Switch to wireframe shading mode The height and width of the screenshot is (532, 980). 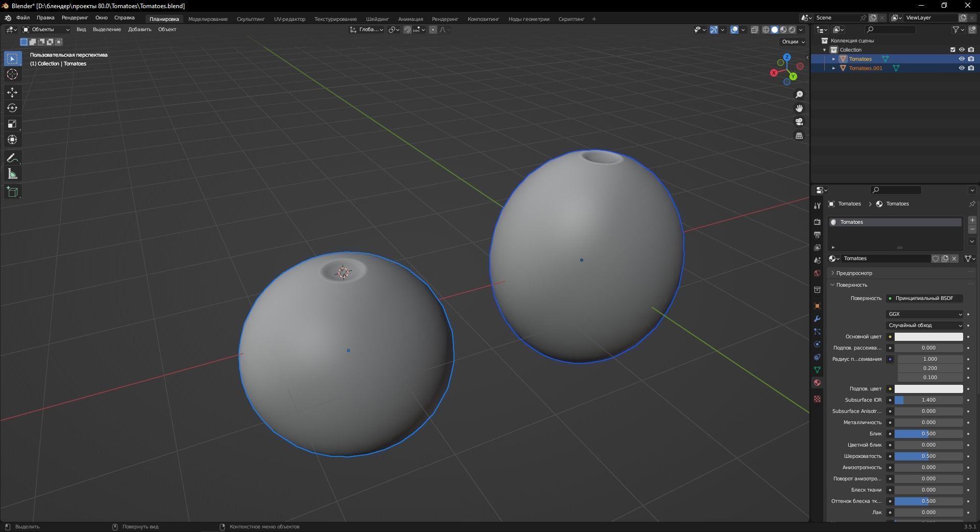tap(766, 30)
